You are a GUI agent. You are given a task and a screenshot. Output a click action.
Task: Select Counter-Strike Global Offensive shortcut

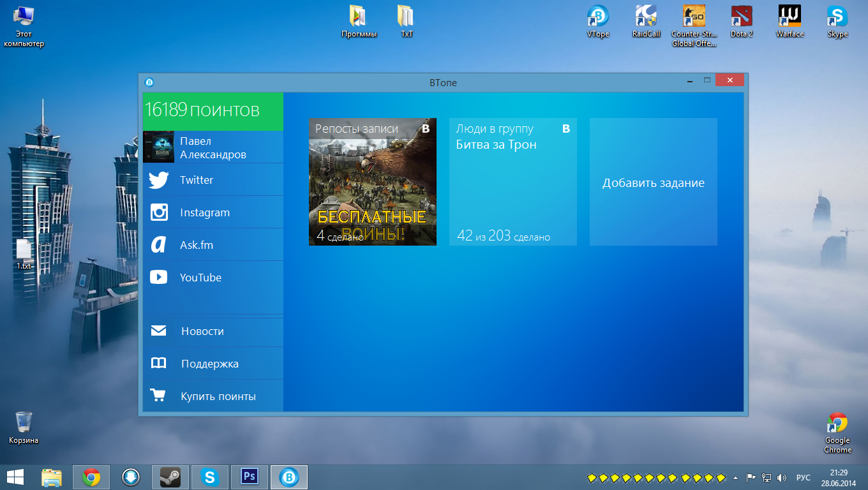[x=694, y=26]
